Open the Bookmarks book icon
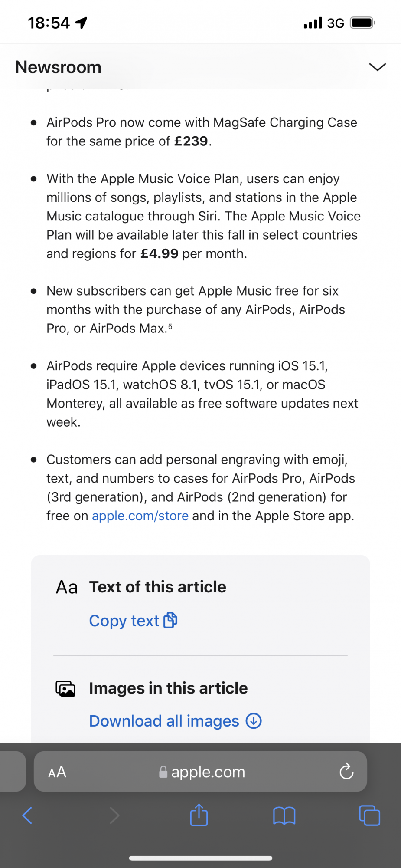The image size is (401, 868). tap(284, 815)
